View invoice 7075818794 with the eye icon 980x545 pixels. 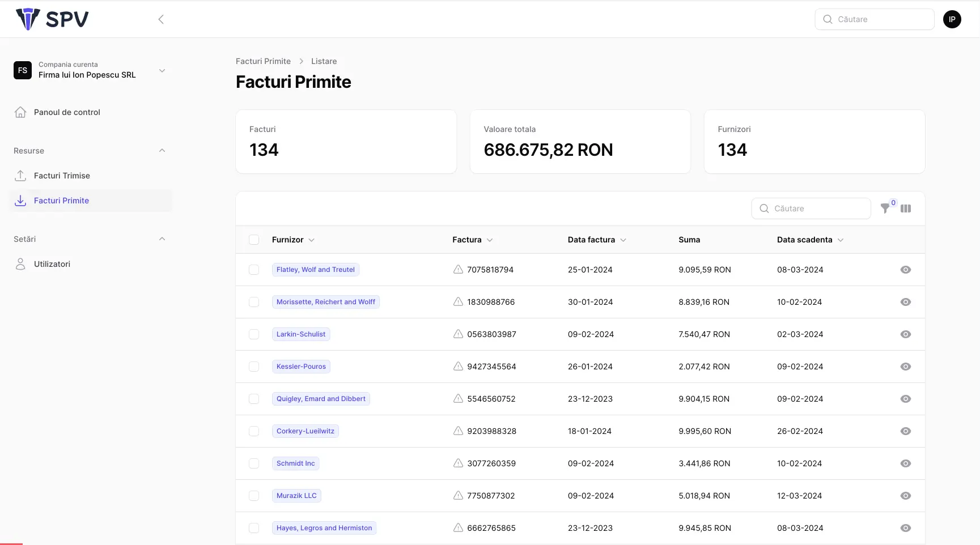[x=905, y=270]
